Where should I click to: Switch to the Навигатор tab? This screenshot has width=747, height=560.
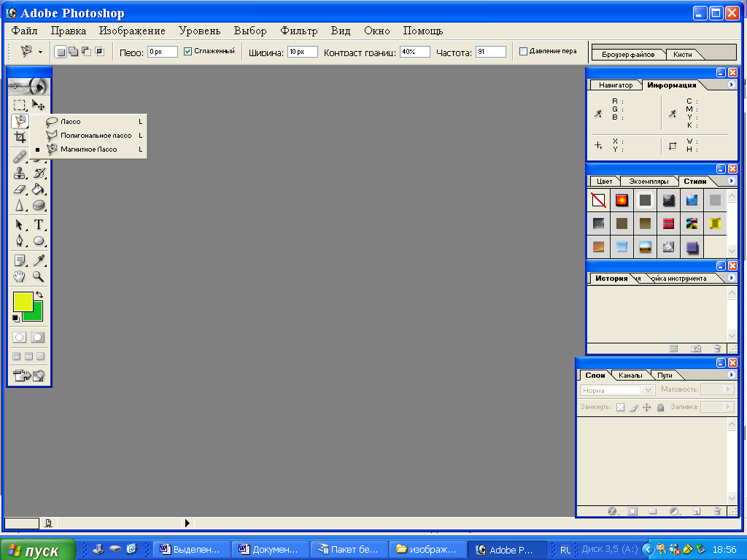click(x=616, y=85)
